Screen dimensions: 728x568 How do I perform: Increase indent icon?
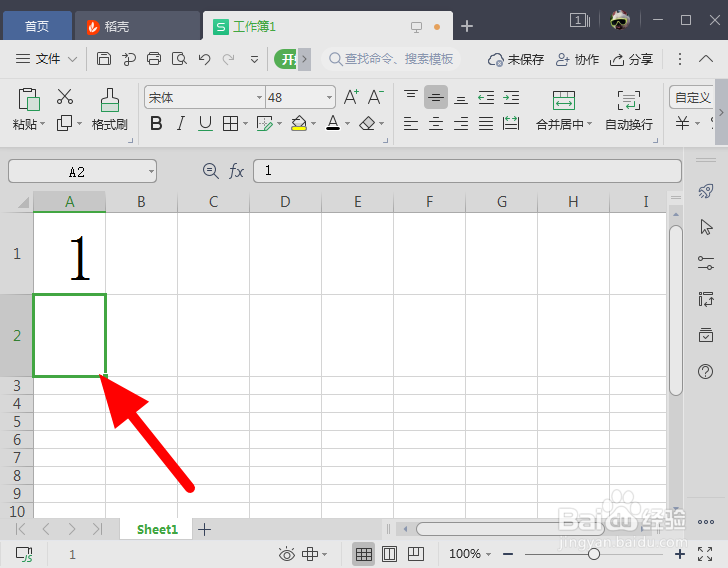(x=511, y=97)
